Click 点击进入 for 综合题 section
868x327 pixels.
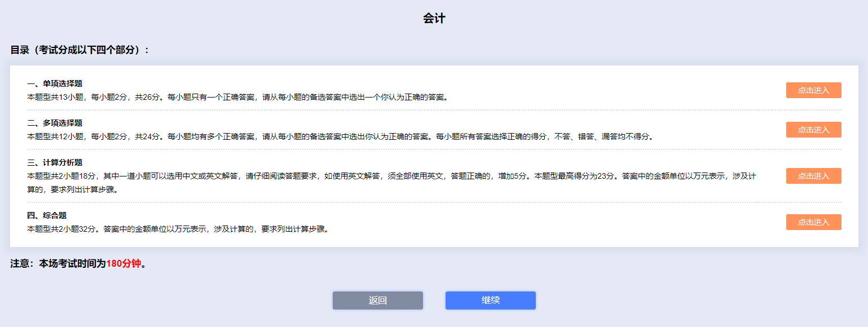click(813, 222)
